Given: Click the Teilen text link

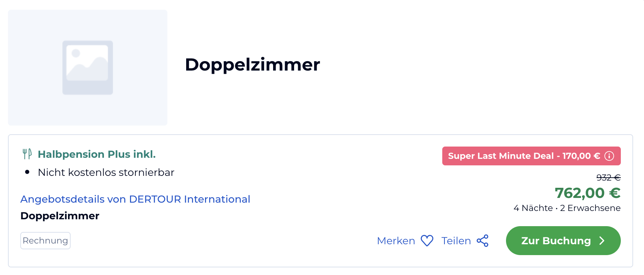Looking at the screenshot, I should tap(456, 241).
